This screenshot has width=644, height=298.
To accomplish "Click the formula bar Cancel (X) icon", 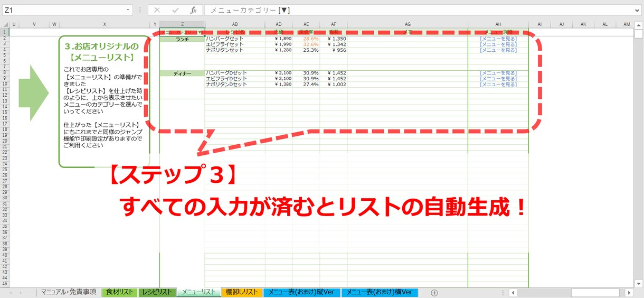I will coord(157,10).
